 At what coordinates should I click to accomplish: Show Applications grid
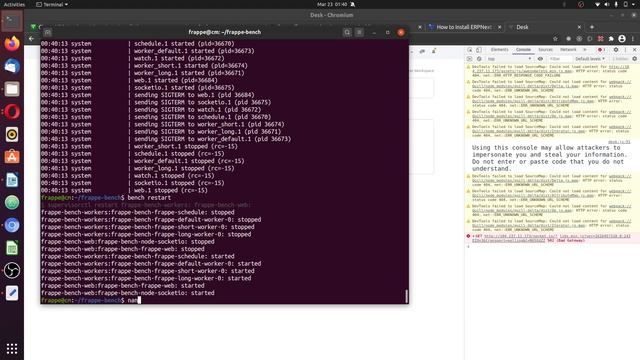(12, 348)
